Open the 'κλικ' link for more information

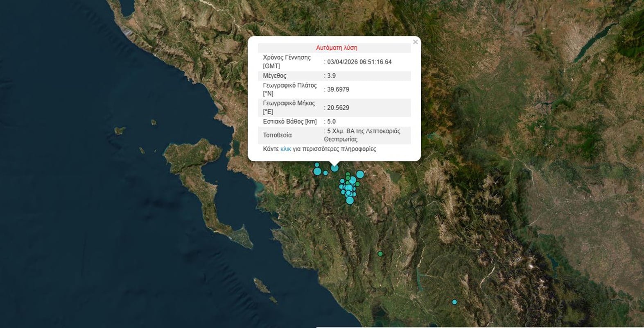tap(285, 149)
